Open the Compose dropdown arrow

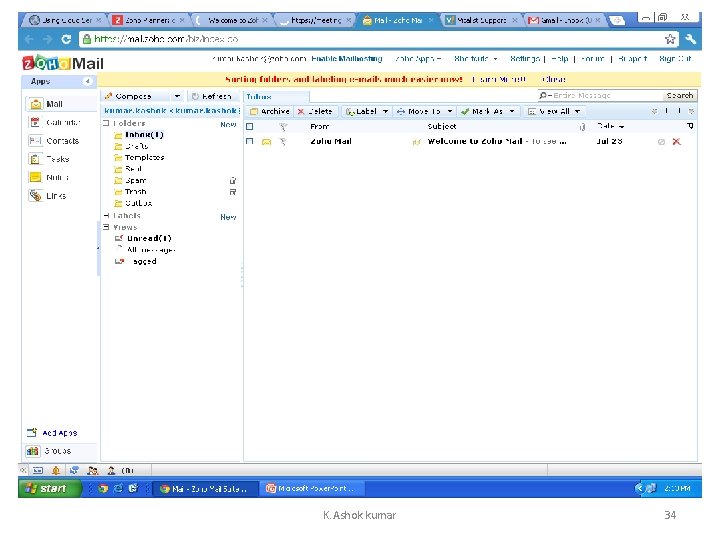177,96
